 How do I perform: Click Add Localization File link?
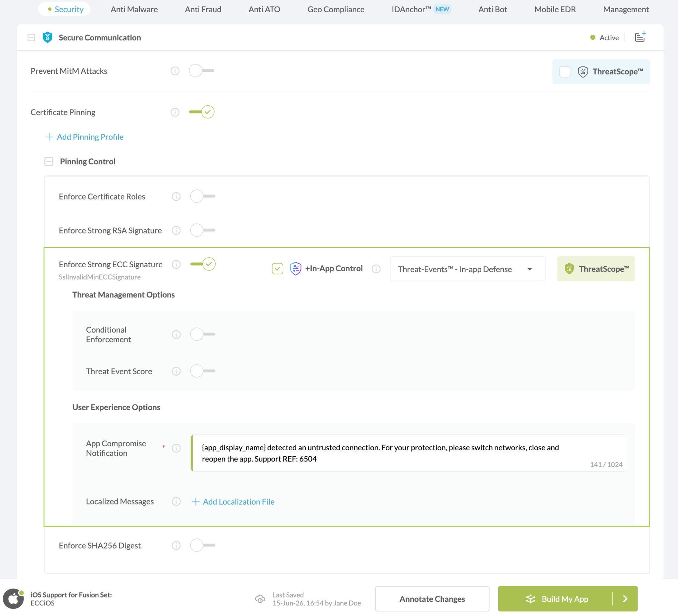[233, 502]
